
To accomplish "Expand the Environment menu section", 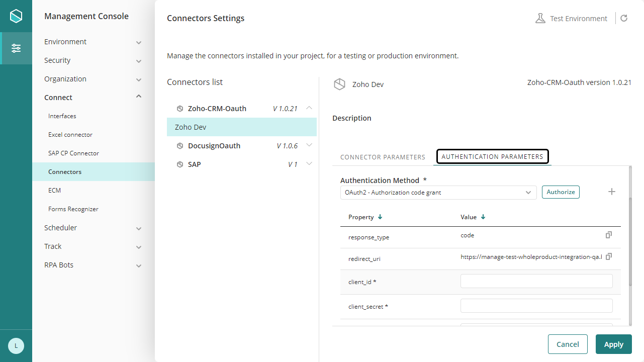I will pyautogui.click(x=139, y=42).
